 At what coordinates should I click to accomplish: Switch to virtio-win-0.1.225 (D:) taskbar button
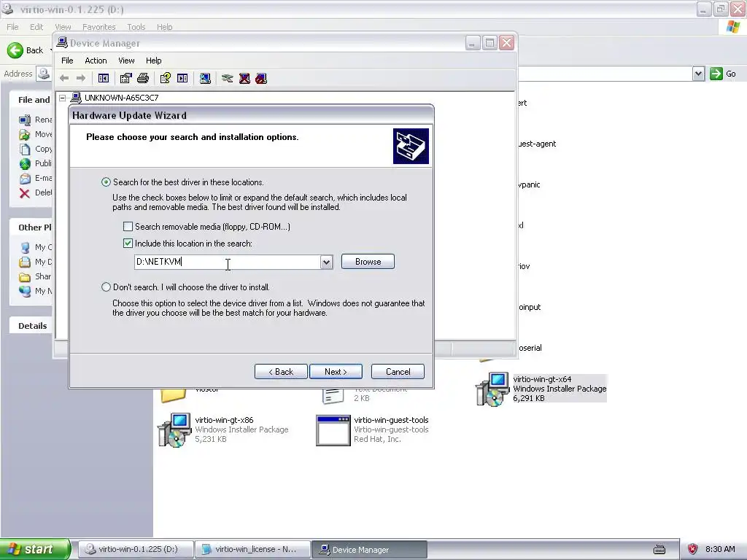point(136,549)
